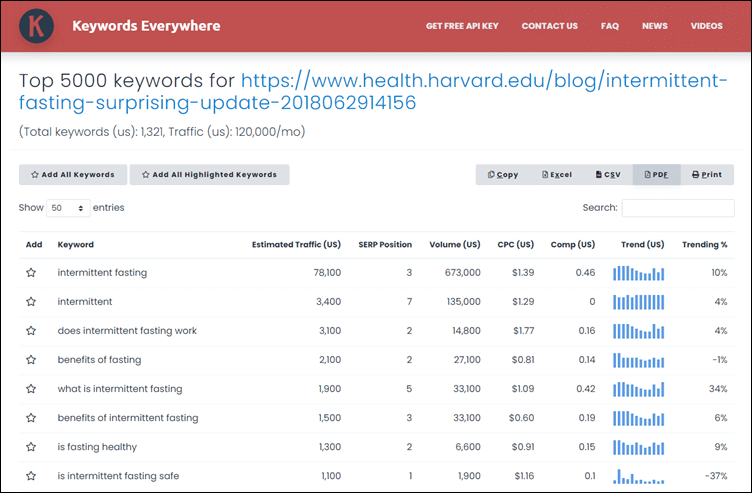The width and height of the screenshot is (752, 493).
Task: Click the Keywords Everywhere site title
Action: (146, 26)
